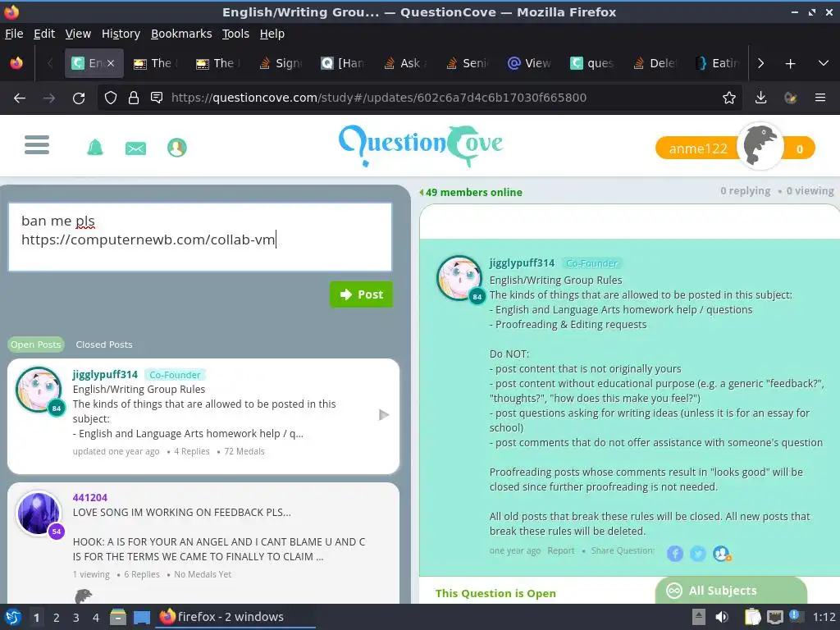840x630 pixels.
Task: Click the anme122 username badge
Action: pos(698,148)
